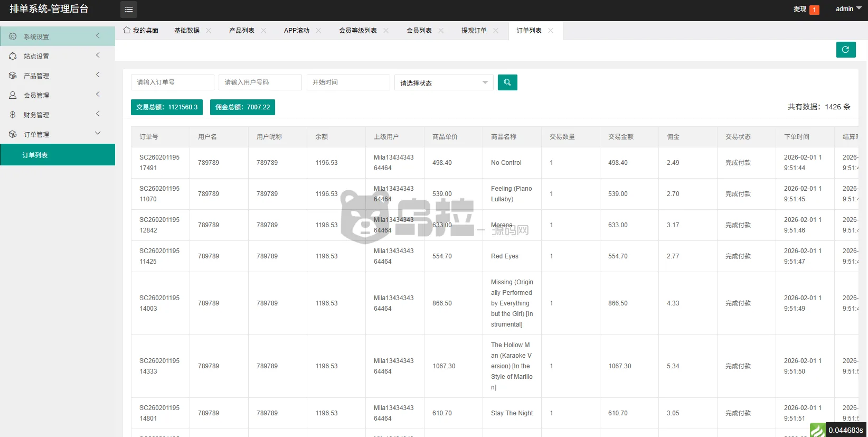Screen dimensions: 868x437
Task: Expand the 站点设置 menu chevron
Action: pyautogui.click(x=98, y=55)
